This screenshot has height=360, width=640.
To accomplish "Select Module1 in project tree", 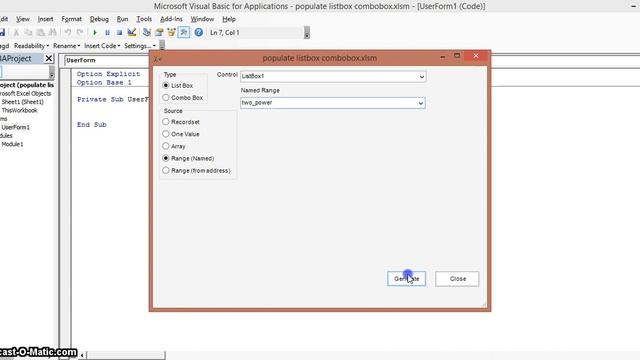I will (x=12, y=144).
